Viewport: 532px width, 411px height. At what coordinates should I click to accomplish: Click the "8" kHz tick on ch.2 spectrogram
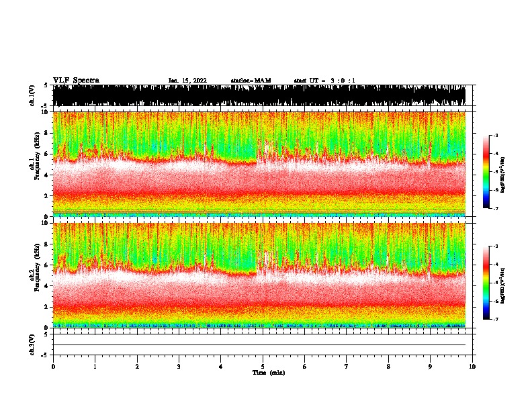pos(47,244)
